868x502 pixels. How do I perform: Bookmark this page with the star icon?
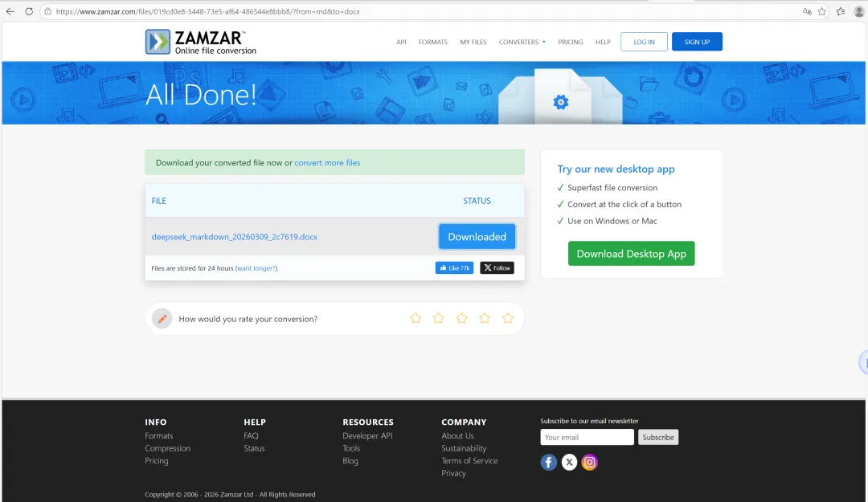pos(822,11)
